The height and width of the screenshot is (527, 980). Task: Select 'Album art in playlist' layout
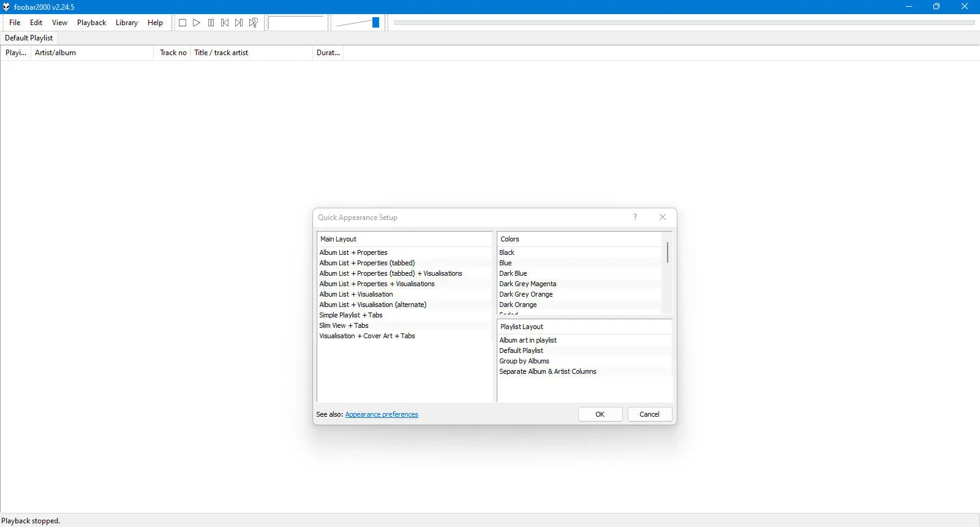click(x=585, y=340)
